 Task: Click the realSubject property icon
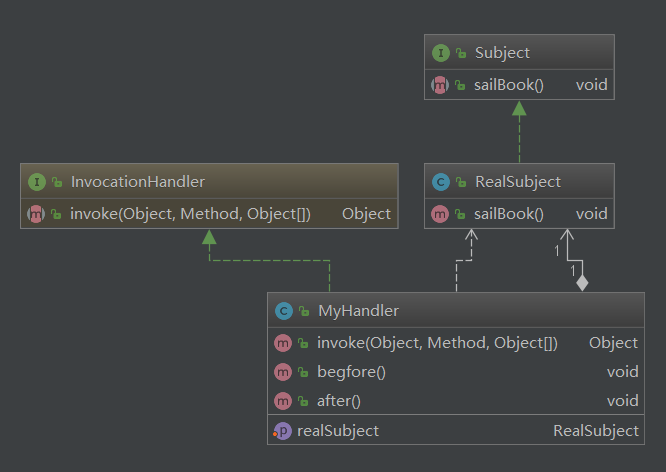pos(283,431)
